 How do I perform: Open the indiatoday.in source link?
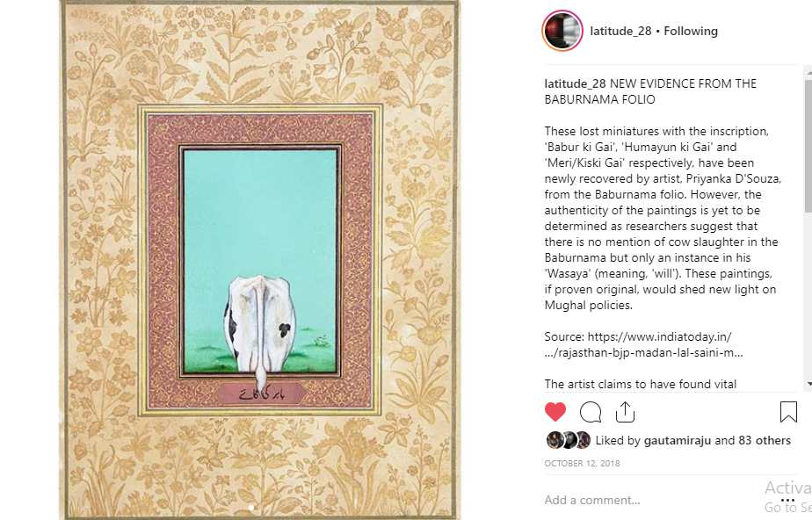click(643, 344)
